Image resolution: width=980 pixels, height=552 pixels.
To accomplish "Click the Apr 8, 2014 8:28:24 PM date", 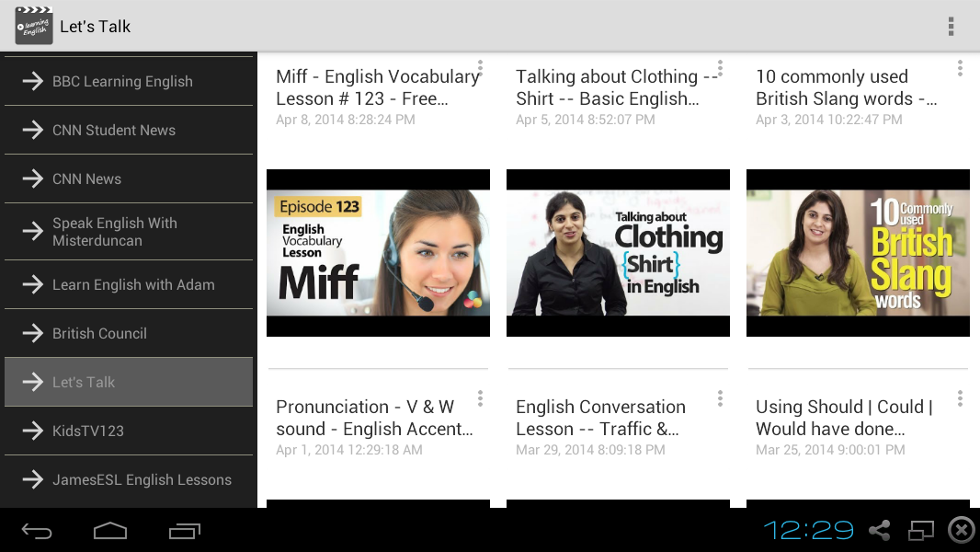I will [346, 120].
